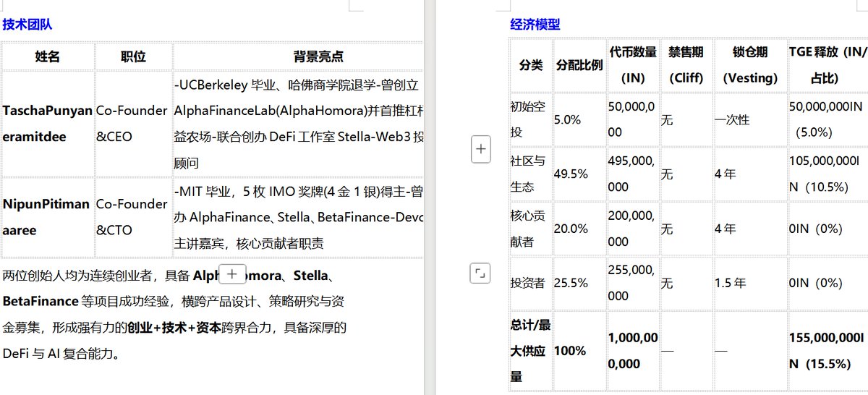Click the 1.5 年 vesting cell
The width and height of the screenshot is (868, 395).
tap(750, 283)
